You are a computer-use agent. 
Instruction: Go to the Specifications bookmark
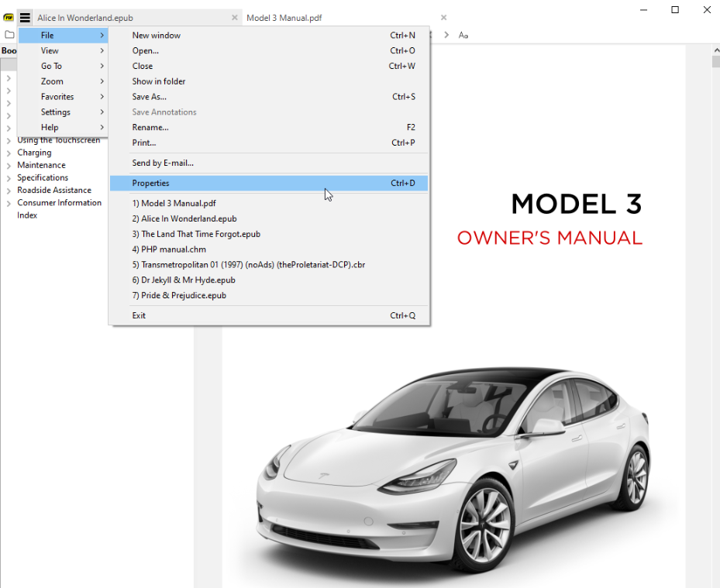[43, 177]
